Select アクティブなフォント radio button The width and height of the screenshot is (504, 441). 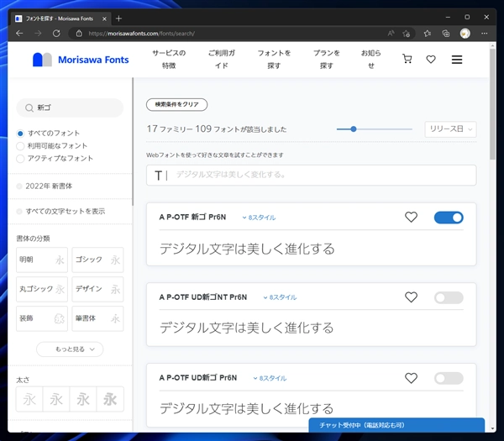click(x=20, y=159)
